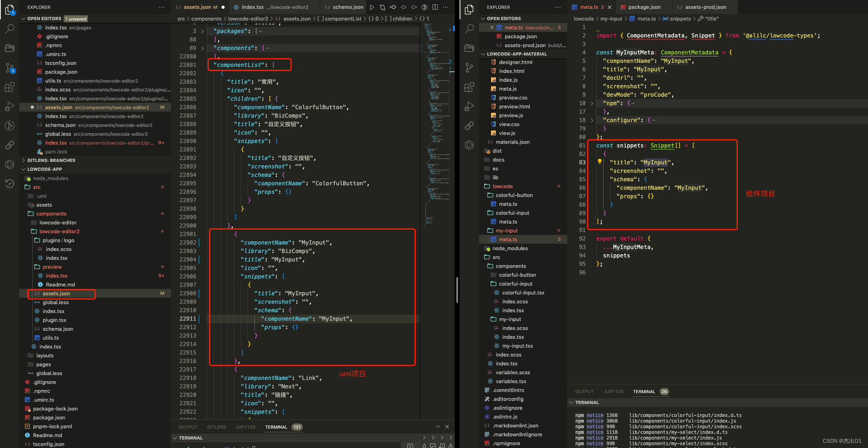The height and width of the screenshot is (448, 868).
Task: Switch to assets.json tab in left editor
Action: click(x=200, y=7)
